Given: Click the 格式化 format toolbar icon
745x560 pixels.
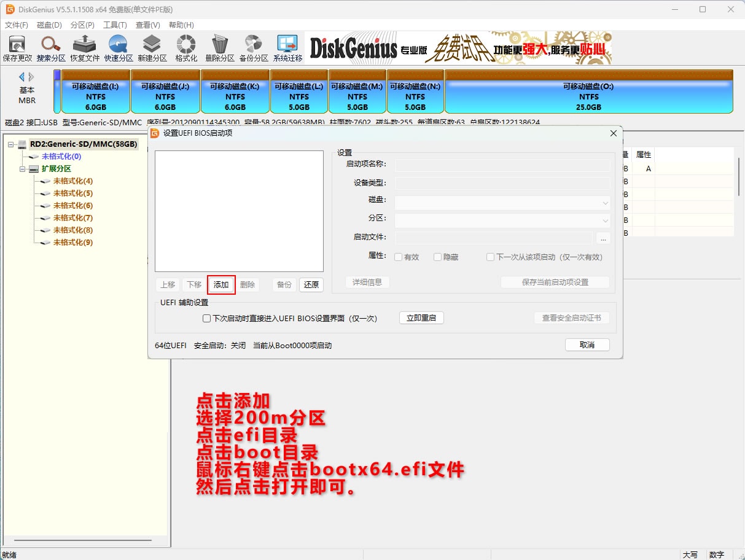Looking at the screenshot, I should (x=186, y=48).
